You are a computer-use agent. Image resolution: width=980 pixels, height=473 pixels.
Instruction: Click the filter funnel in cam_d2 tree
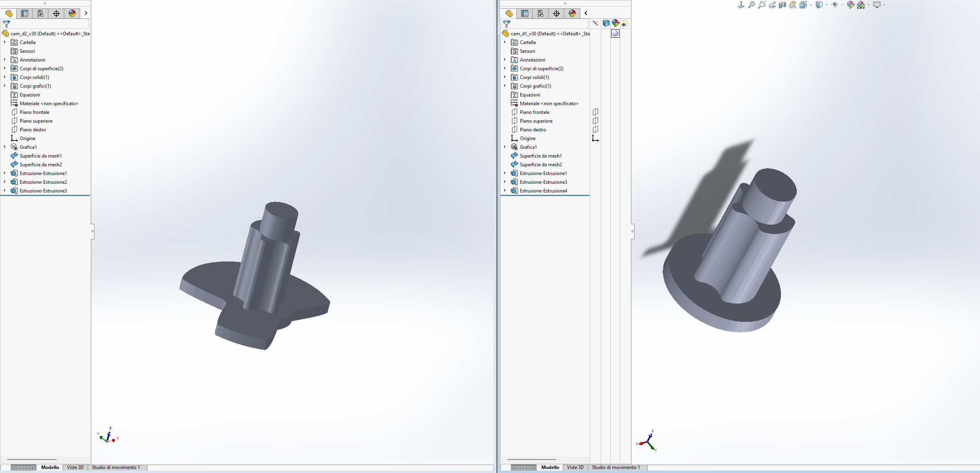pos(6,24)
